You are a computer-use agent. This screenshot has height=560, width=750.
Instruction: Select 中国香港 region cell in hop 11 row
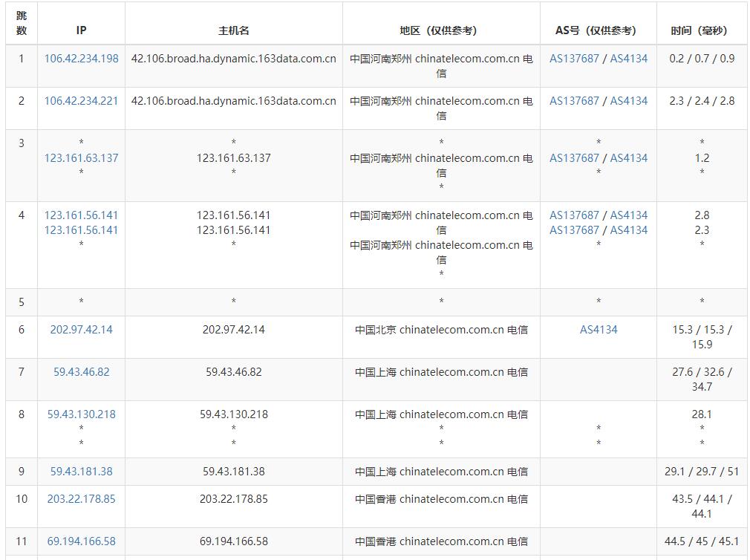click(x=441, y=541)
